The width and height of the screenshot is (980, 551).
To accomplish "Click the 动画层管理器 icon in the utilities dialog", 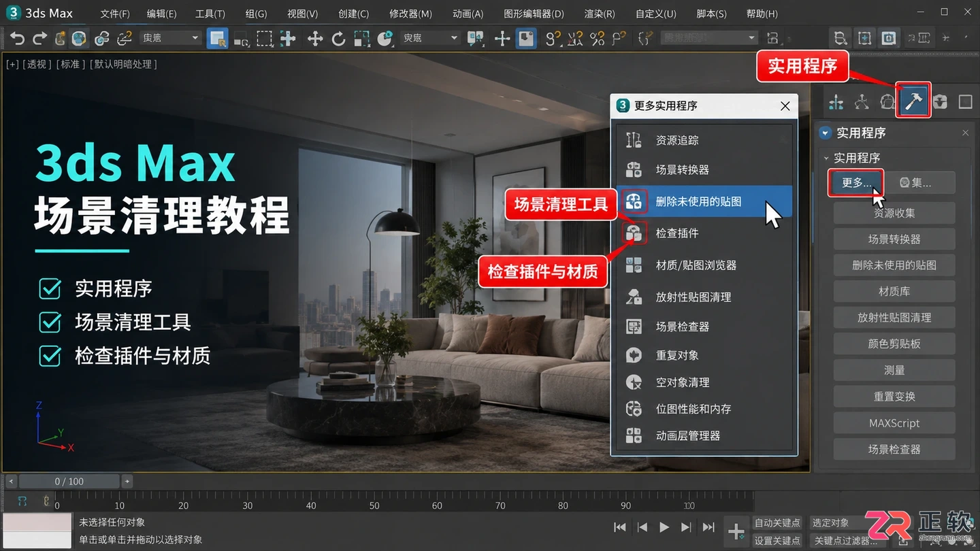I will click(x=634, y=435).
